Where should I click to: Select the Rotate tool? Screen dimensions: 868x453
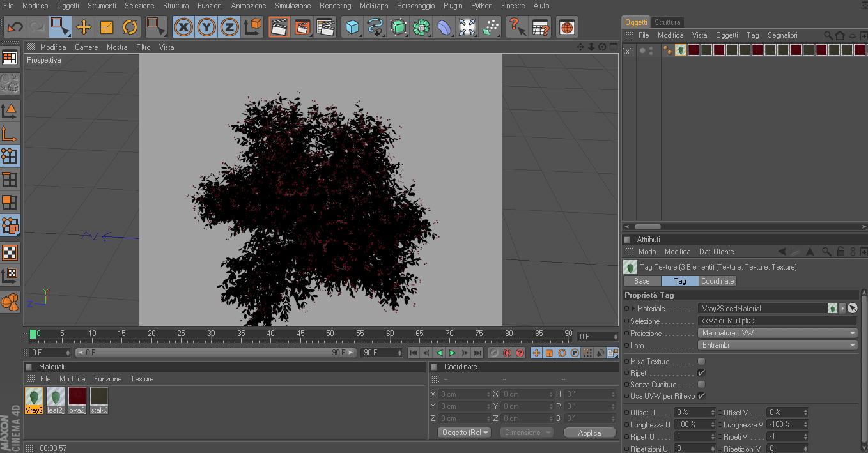pos(130,27)
